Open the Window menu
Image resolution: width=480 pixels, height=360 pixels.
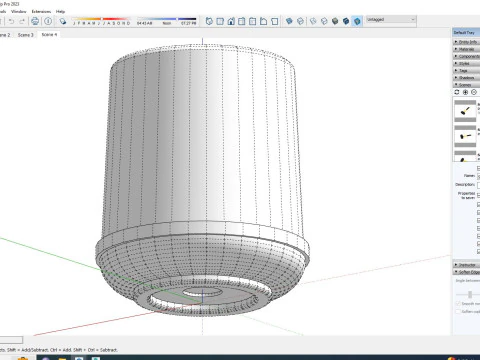click(19, 12)
